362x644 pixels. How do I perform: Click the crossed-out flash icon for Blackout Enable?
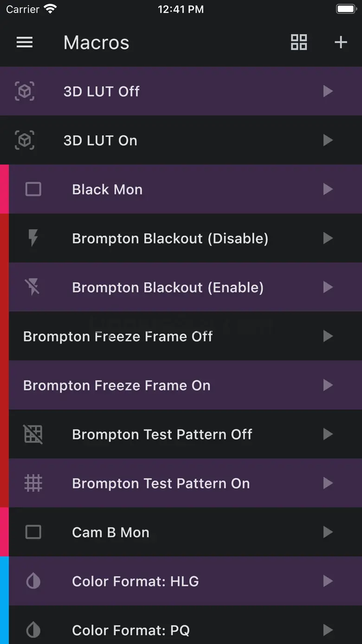33,287
